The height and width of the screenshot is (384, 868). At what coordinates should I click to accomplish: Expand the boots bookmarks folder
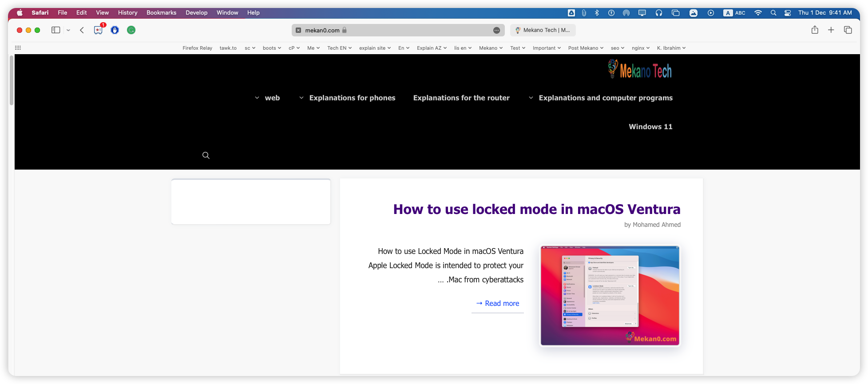point(272,48)
